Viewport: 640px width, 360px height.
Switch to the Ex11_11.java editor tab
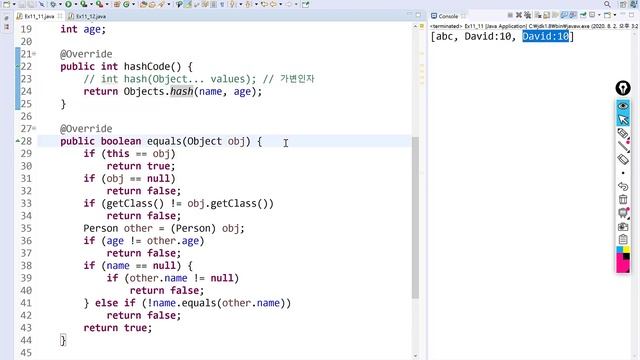pos(39,16)
